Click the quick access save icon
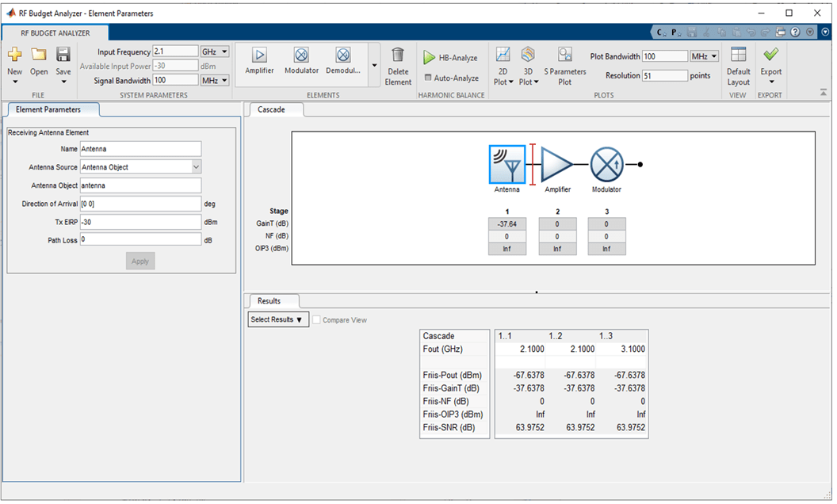 coord(692,32)
